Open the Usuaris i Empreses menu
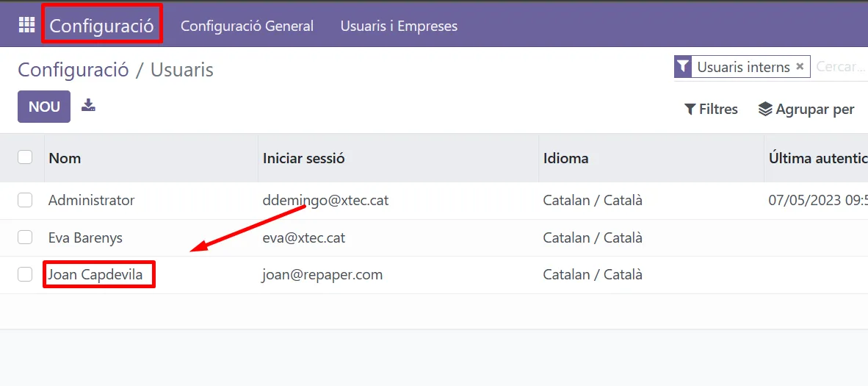 pyautogui.click(x=399, y=26)
